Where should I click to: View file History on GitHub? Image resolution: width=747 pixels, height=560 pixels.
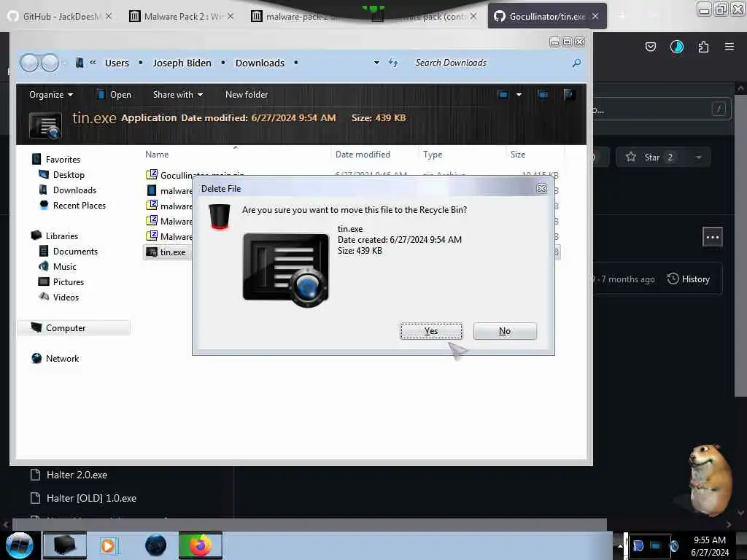point(689,279)
